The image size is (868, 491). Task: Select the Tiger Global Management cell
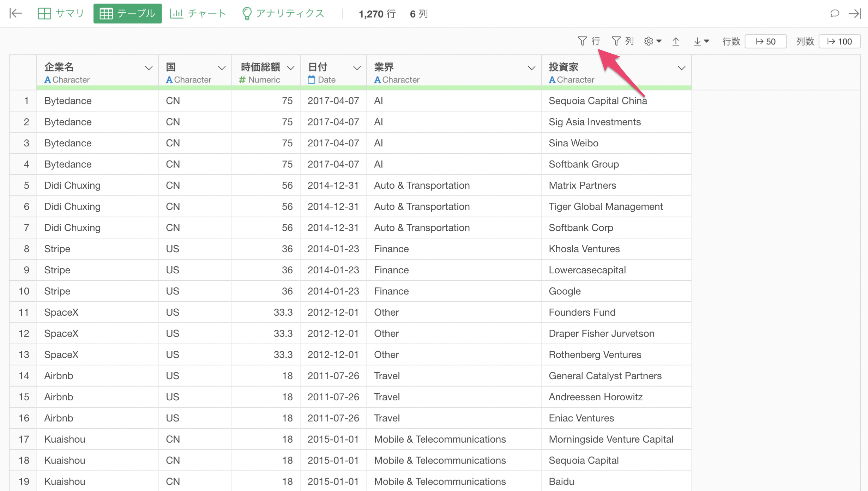[616, 206]
